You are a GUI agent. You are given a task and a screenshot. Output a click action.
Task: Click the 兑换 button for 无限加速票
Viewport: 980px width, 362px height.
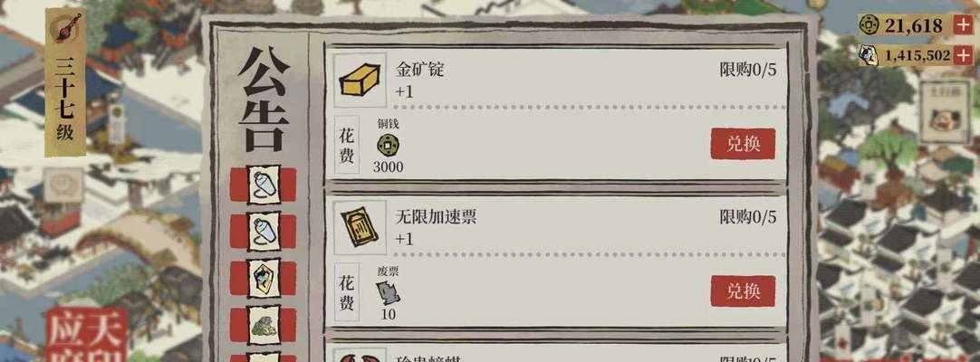743,291
